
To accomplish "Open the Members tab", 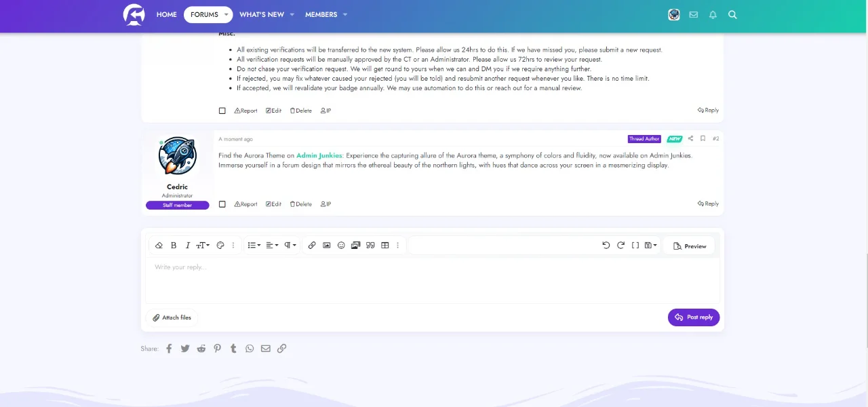I will point(321,14).
